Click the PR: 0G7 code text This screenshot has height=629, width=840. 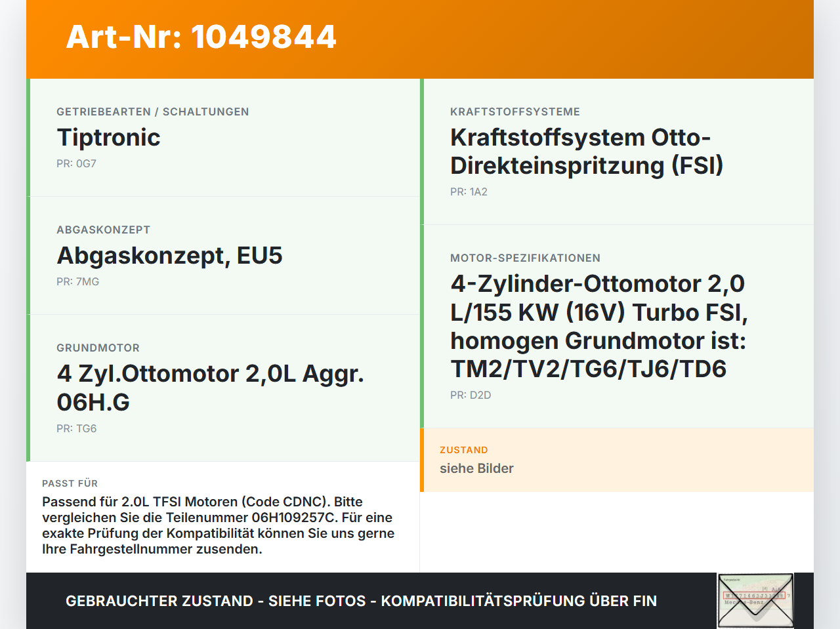[76, 164]
